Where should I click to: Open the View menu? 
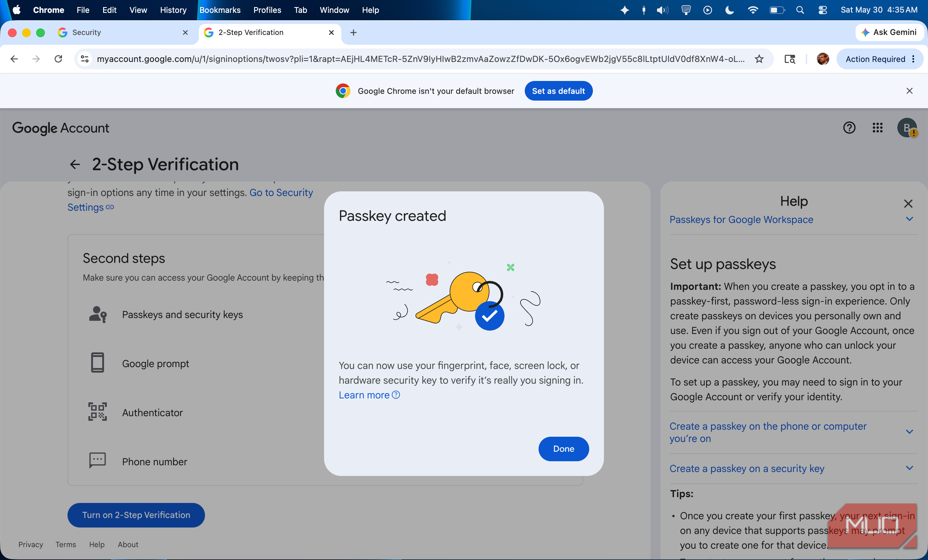[x=138, y=10]
